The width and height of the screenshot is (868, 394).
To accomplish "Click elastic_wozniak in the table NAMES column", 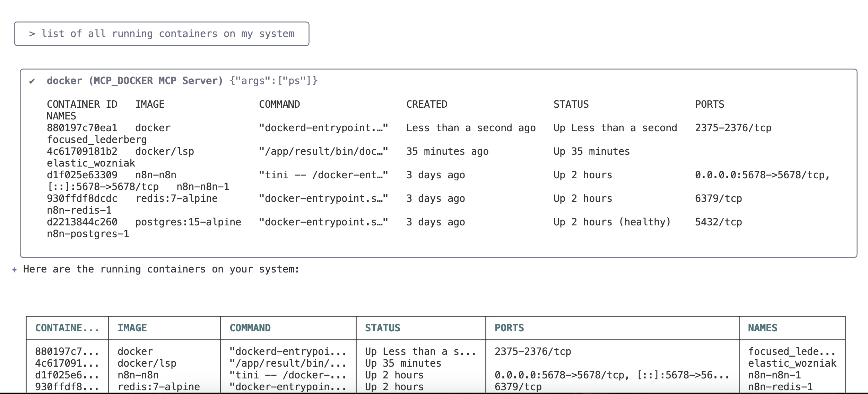I will pyautogui.click(x=792, y=364).
